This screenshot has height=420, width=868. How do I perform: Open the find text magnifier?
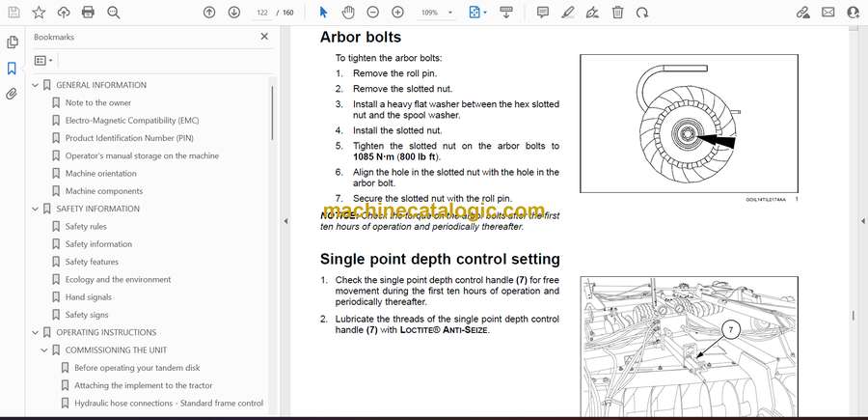tap(114, 13)
